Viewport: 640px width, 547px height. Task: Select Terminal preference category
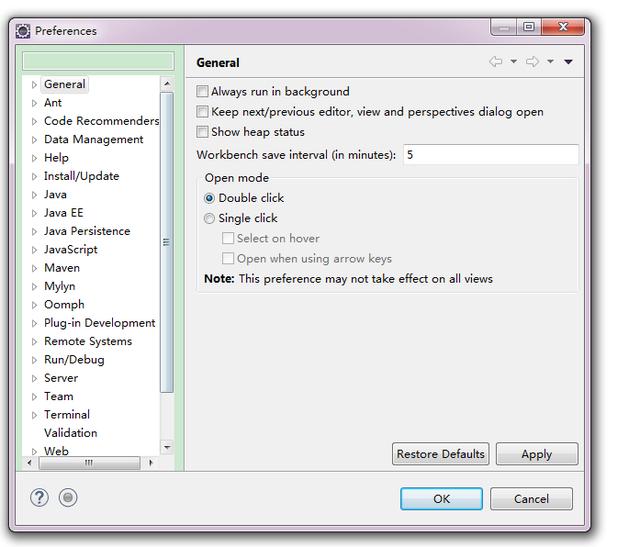click(67, 415)
